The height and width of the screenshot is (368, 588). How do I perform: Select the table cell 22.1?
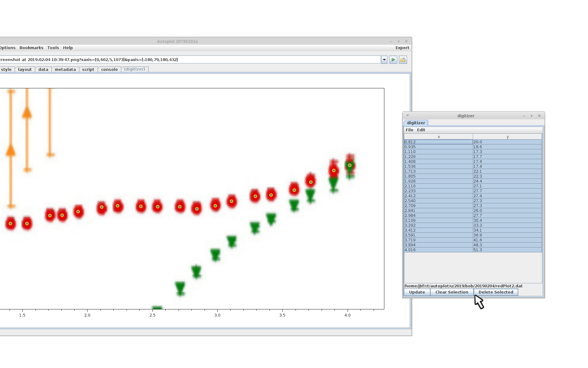click(x=507, y=171)
